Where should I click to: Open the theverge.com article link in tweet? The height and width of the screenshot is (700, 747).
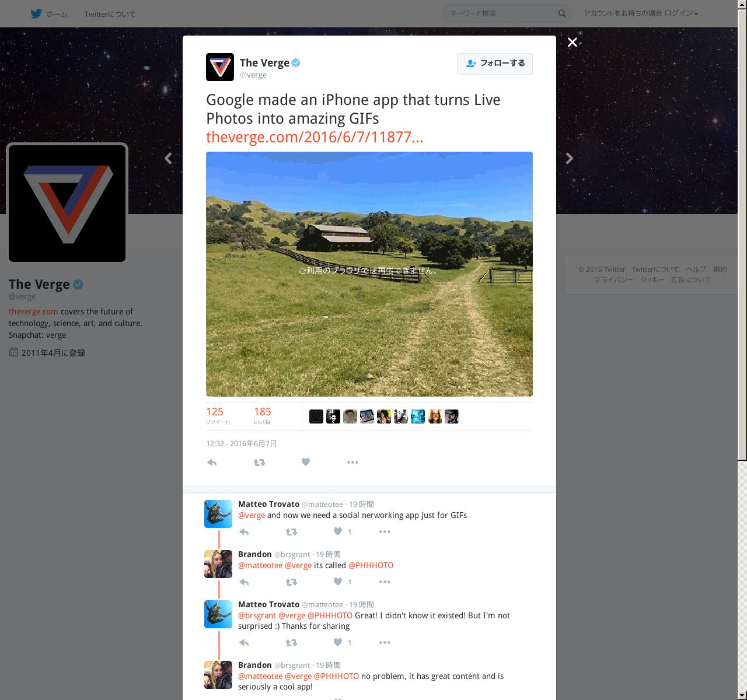315,137
